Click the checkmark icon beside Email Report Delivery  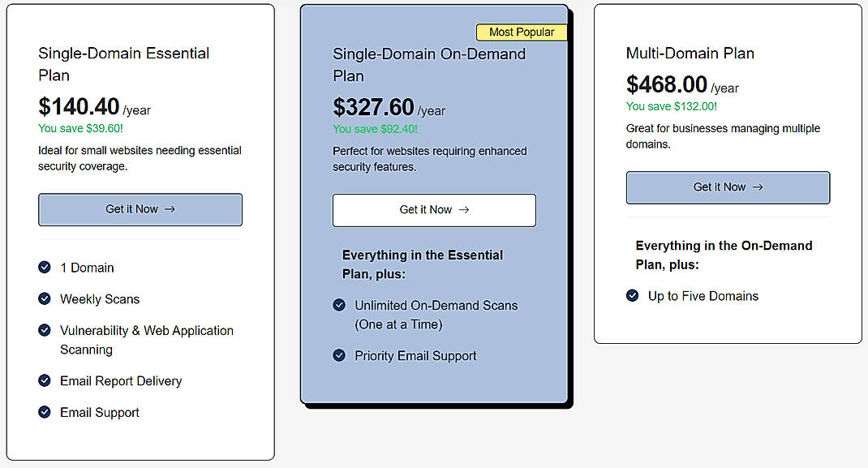click(x=44, y=380)
